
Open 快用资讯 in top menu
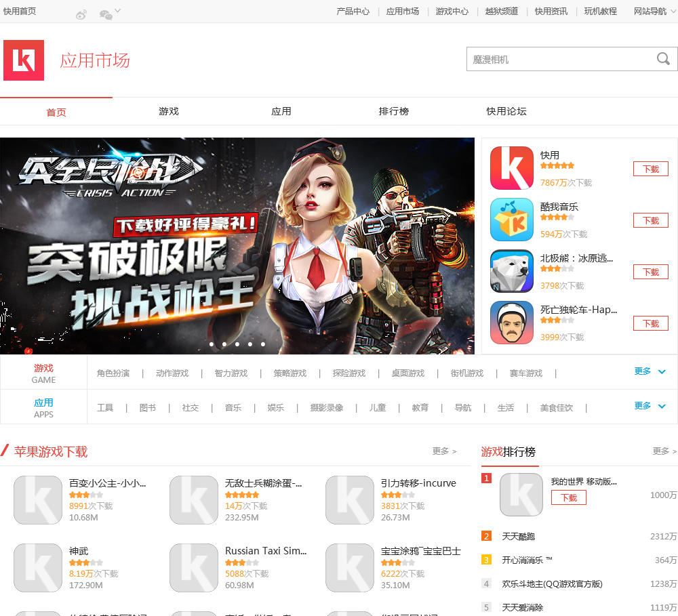coord(551,12)
